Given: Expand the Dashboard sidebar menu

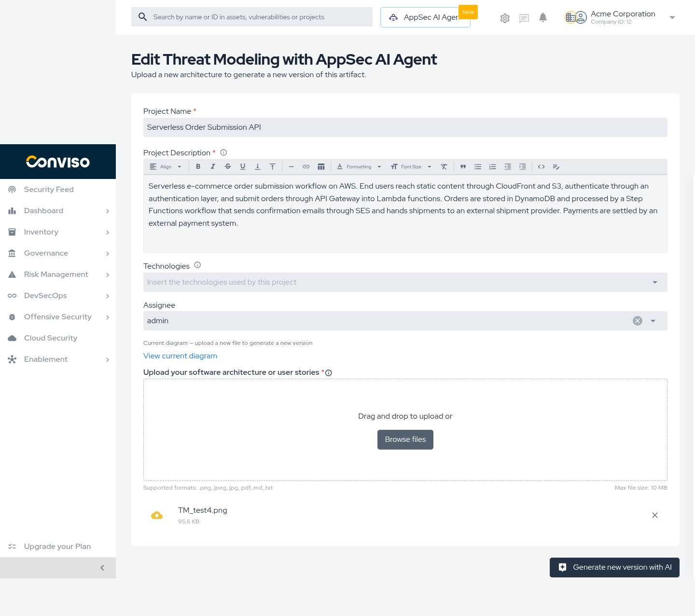Looking at the screenshot, I should pyautogui.click(x=58, y=211).
